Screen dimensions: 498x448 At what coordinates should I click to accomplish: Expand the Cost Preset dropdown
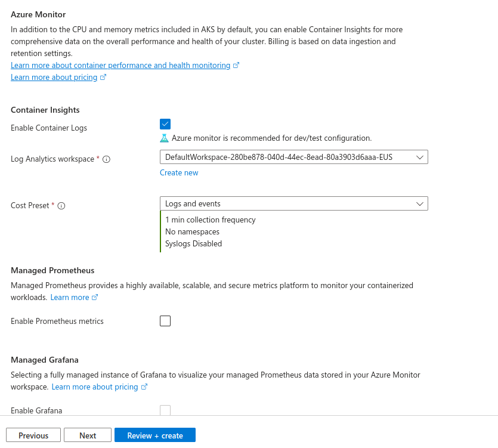click(293, 203)
